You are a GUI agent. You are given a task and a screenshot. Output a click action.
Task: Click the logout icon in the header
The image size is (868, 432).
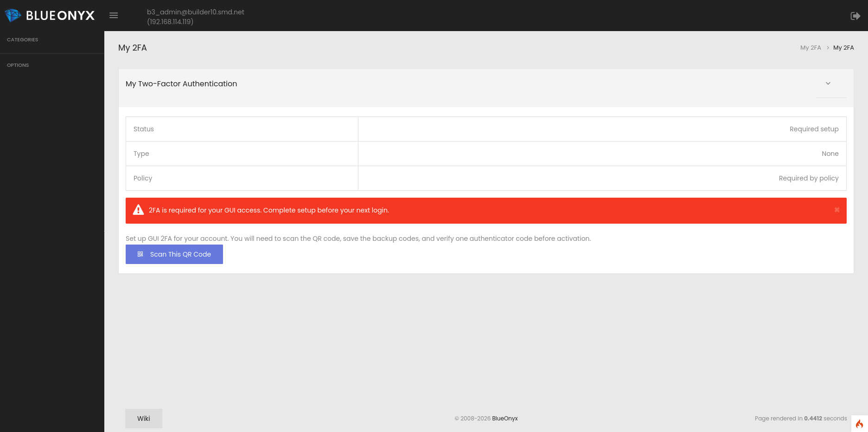point(855,16)
